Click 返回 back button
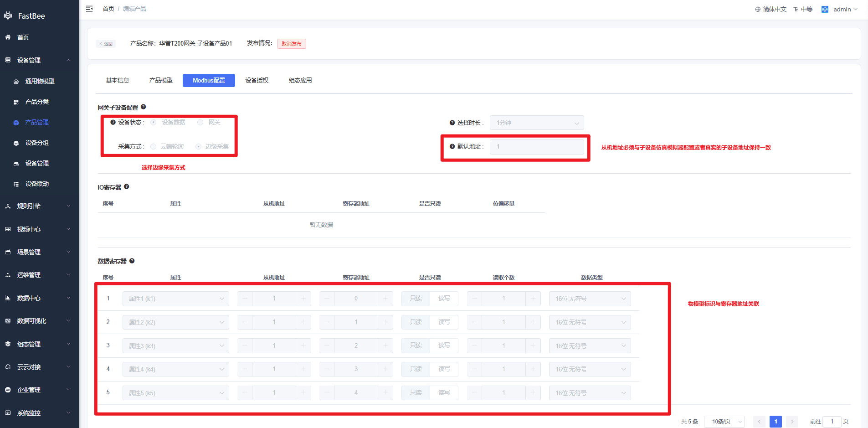The width and height of the screenshot is (868, 428). tap(106, 44)
